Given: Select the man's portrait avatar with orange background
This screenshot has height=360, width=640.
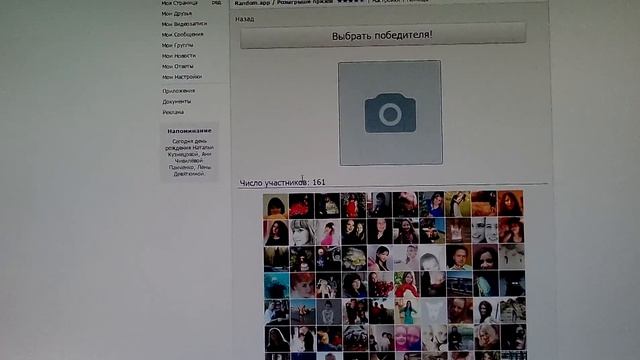Looking at the screenshot, I should click(x=458, y=257).
